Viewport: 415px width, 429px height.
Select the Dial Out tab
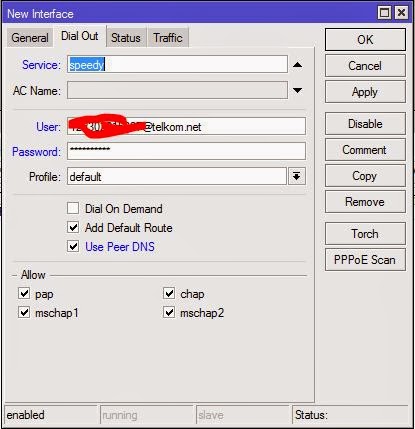coord(80,36)
